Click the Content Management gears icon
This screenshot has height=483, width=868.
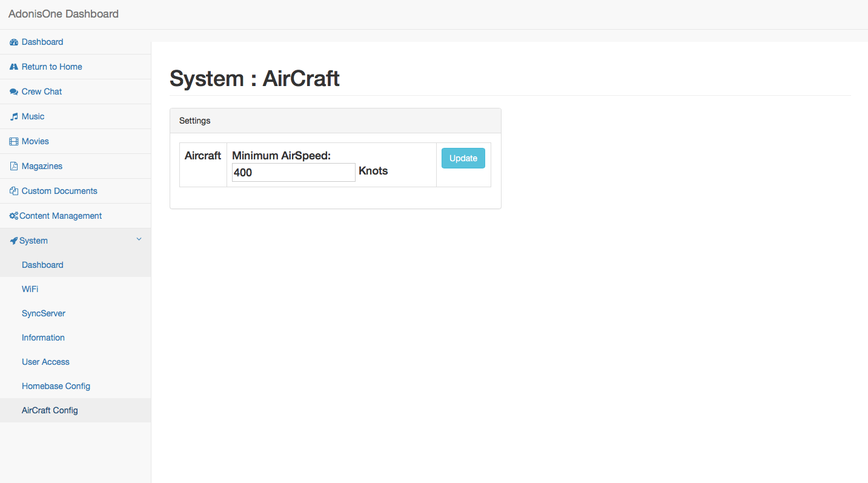13,216
